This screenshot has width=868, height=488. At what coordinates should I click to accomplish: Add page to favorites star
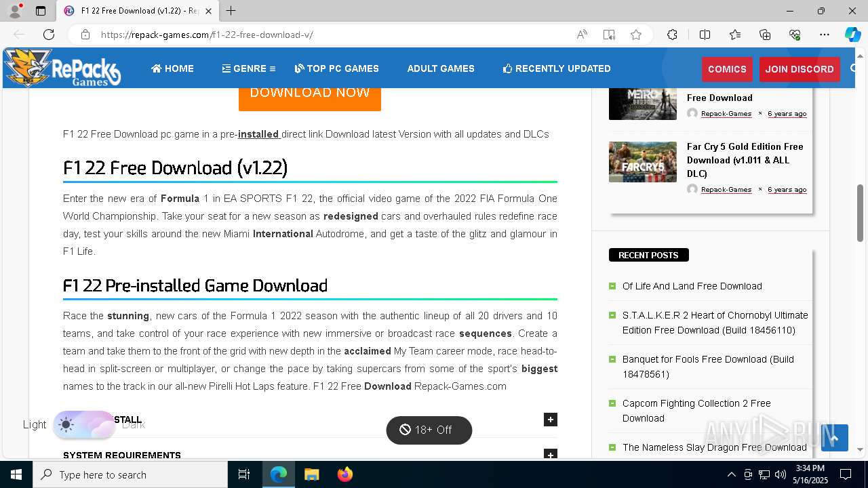(636, 35)
